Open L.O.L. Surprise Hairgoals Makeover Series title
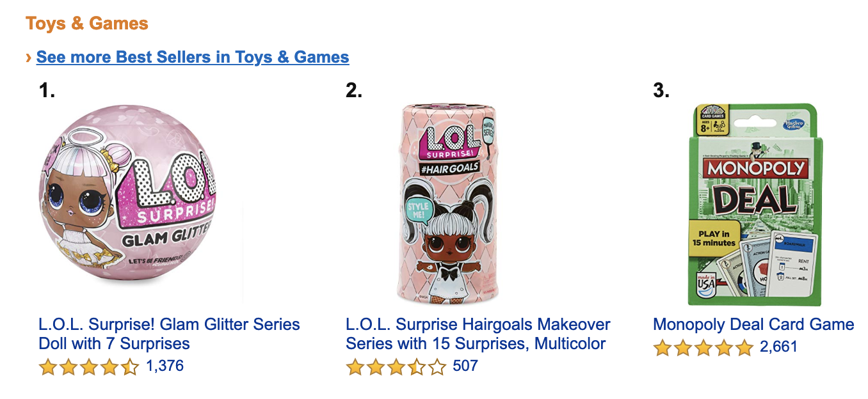 (x=478, y=334)
